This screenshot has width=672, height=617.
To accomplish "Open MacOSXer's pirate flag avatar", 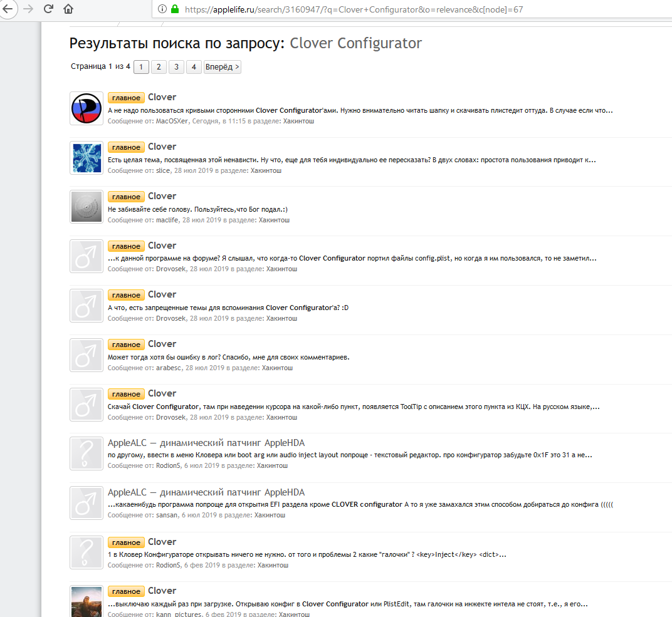I will click(x=86, y=108).
